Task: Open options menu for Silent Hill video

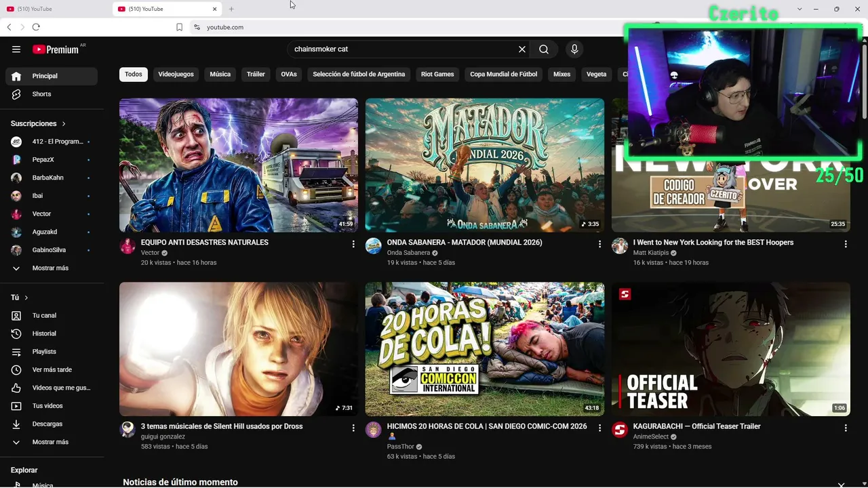Action: 353,428
